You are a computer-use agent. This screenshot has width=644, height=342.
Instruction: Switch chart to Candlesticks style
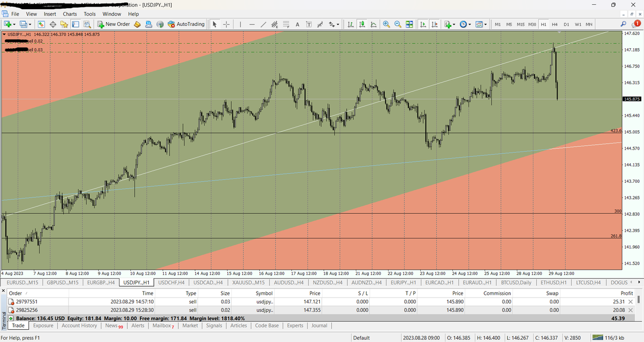[362, 24]
